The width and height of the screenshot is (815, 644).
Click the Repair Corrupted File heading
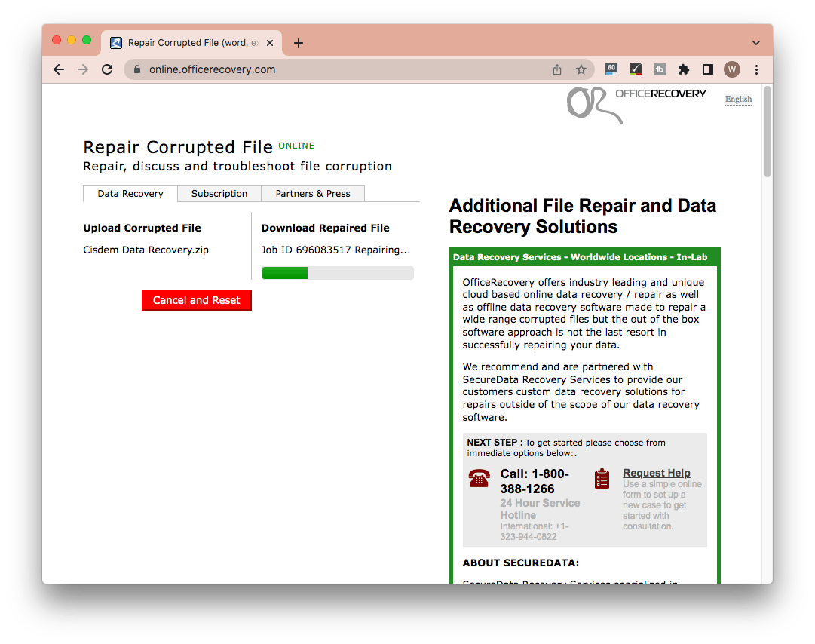[178, 147]
